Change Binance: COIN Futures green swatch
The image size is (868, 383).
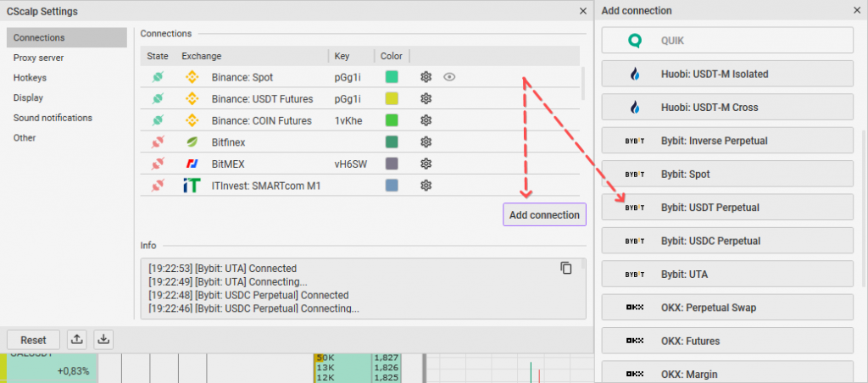(x=392, y=120)
